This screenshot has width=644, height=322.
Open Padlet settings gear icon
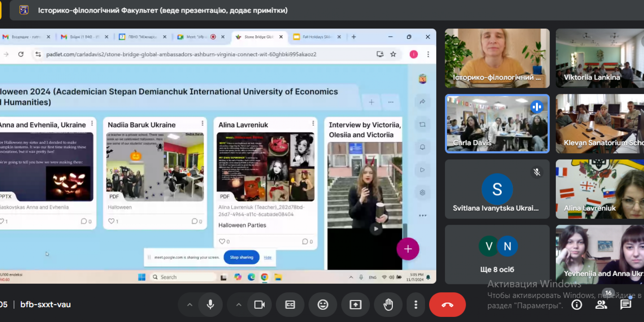pyautogui.click(x=422, y=193)
